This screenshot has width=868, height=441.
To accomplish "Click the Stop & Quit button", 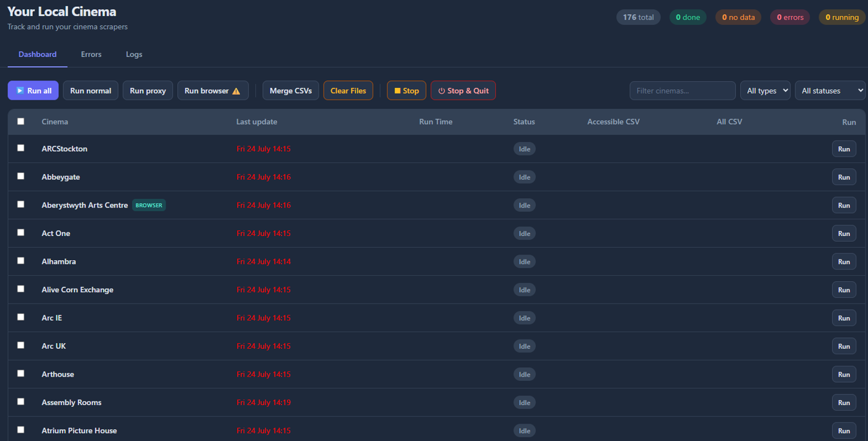I will 463,90.
